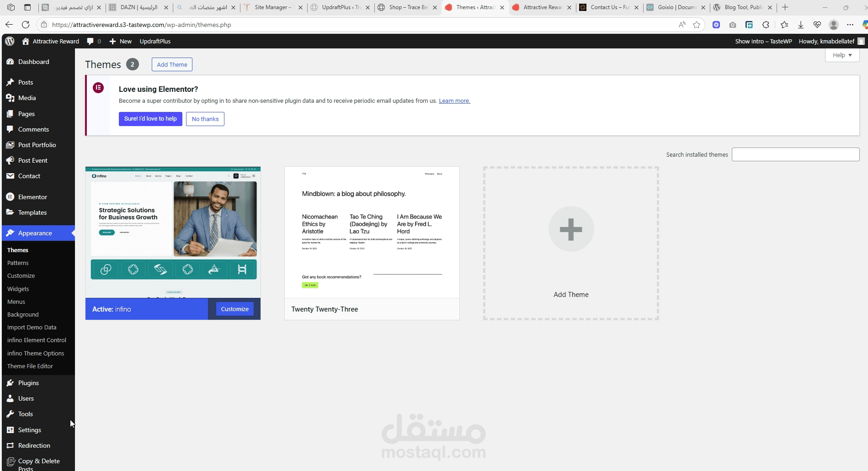
Task: Expand the Help dropdown
Action: (x=842, y=55)
